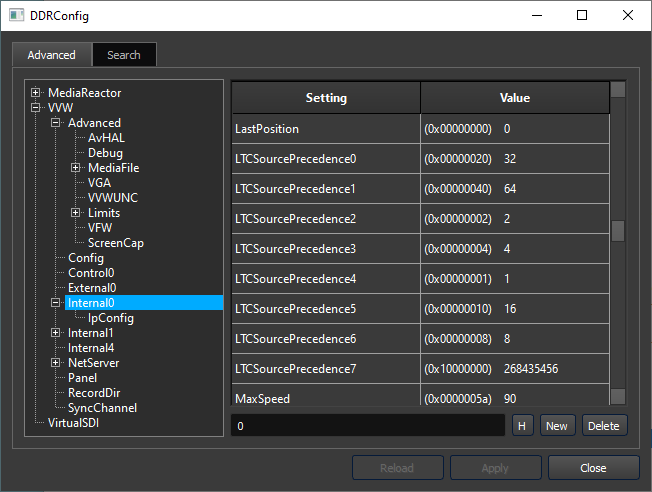Image resolution: width=652 pixels, height=492 pixels.
Task: Click the Setting column header
Action: point(326,98)
